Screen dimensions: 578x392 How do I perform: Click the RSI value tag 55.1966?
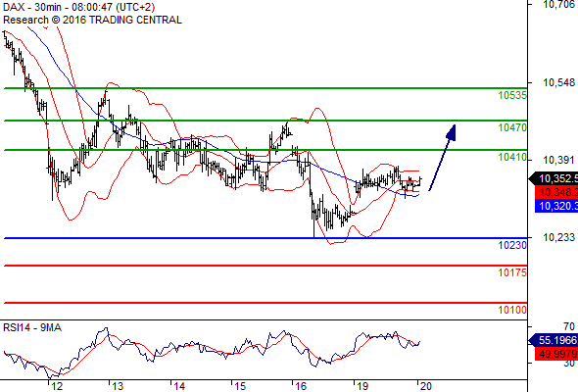[x=554, y=340]
